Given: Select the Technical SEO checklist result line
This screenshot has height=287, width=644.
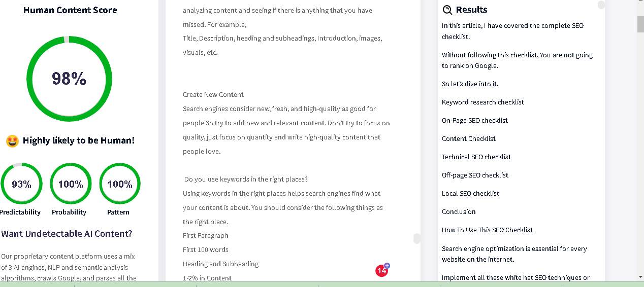Looking at the screenshot, I should pos(476,157).
